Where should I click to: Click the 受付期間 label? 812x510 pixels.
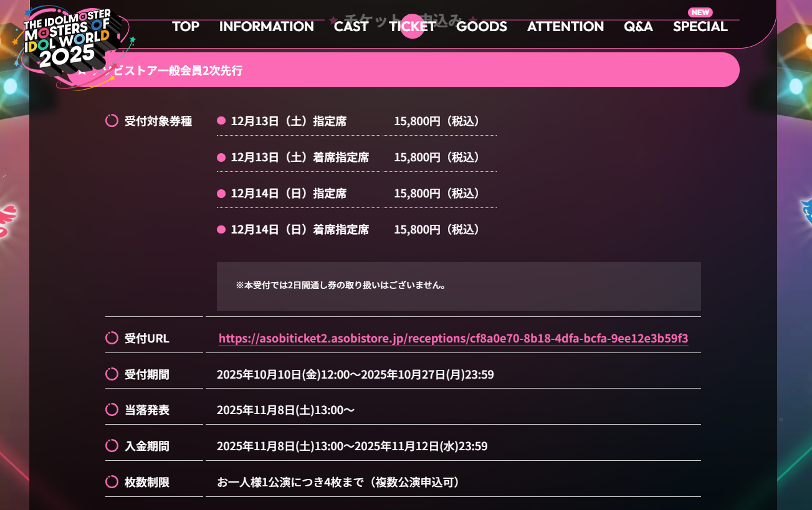[147, 374]
